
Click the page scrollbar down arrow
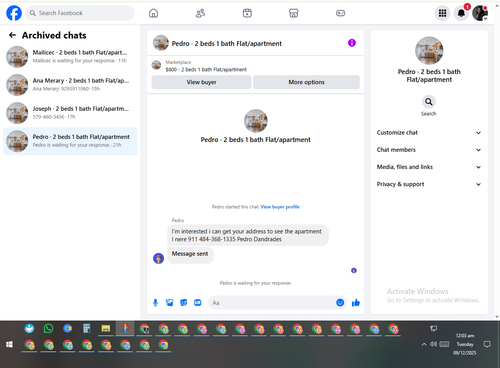[x=497, y=317]
